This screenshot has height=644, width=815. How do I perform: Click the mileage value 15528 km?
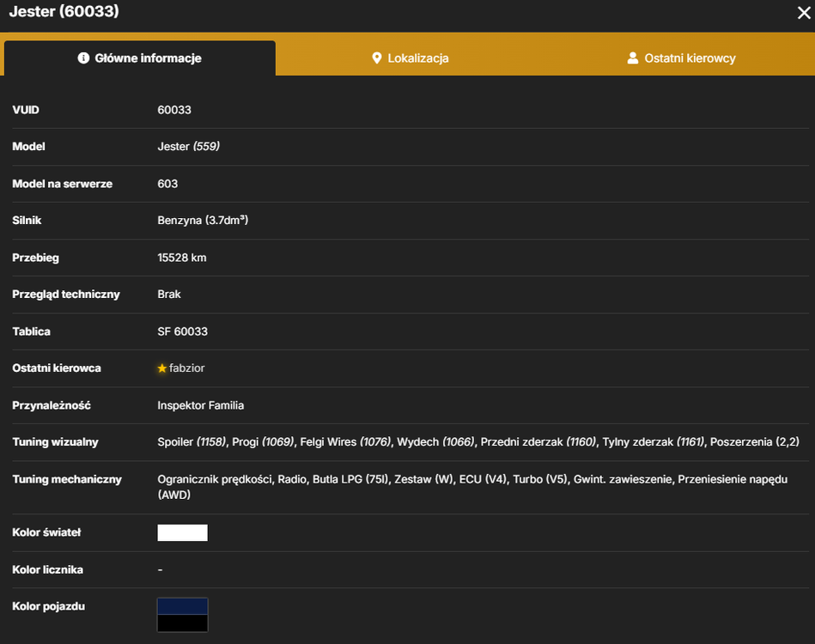[182, 258]
